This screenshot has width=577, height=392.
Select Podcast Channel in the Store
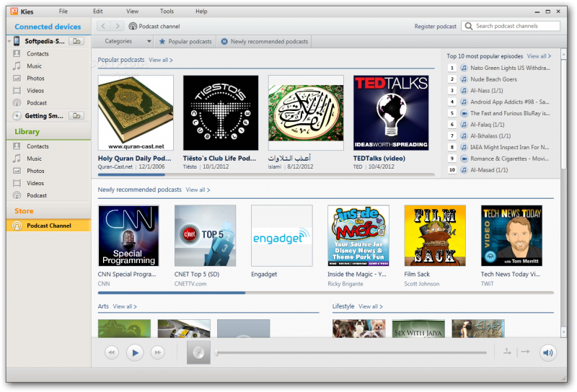pos(48,226)
